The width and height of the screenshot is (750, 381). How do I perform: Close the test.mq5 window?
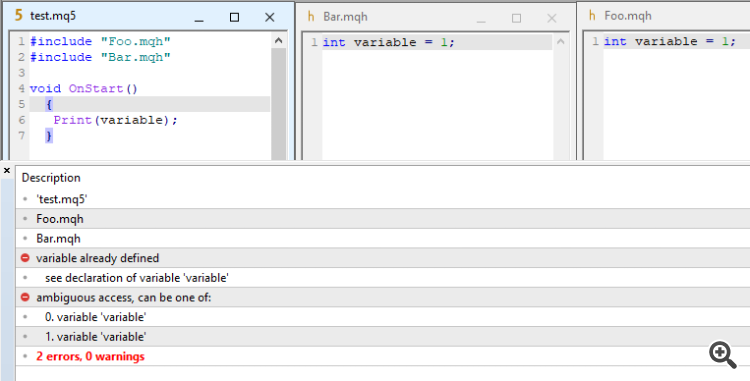click(x=270, y=17)
